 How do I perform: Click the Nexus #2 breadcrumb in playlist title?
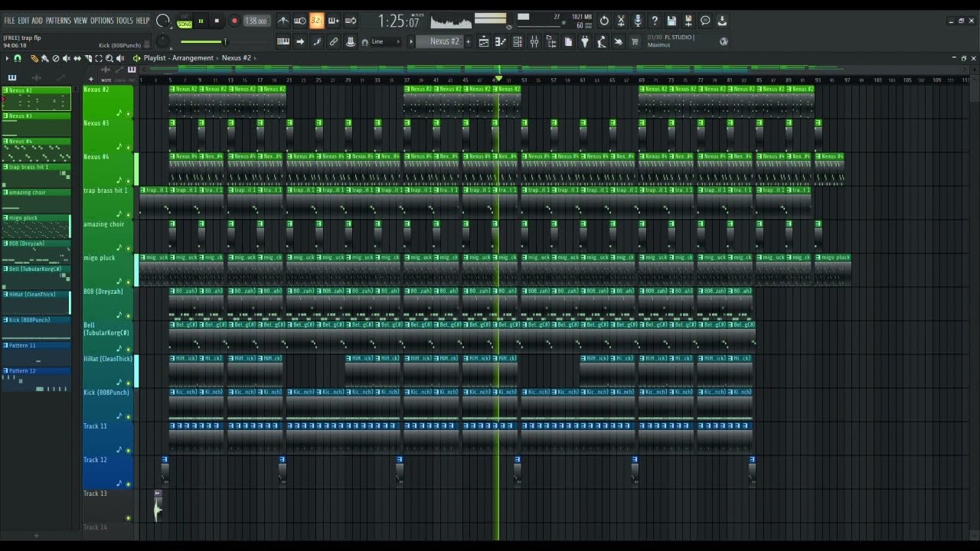(x=237, y=58)
